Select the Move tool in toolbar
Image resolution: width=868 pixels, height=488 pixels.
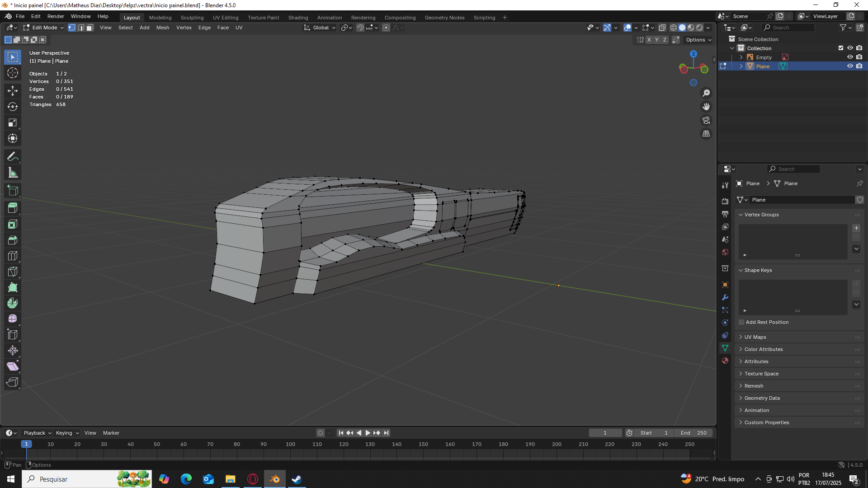tap(13, 91)
